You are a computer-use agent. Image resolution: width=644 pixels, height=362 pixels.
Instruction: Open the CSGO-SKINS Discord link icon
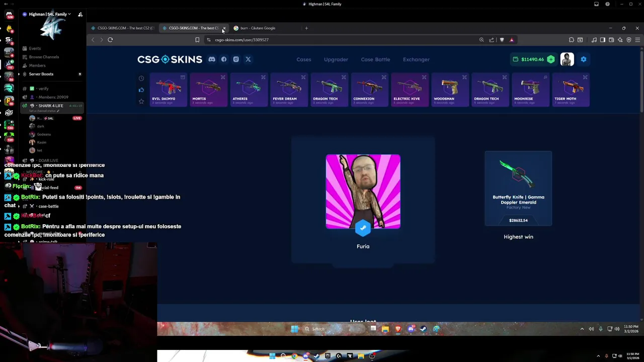coord(212,59)
